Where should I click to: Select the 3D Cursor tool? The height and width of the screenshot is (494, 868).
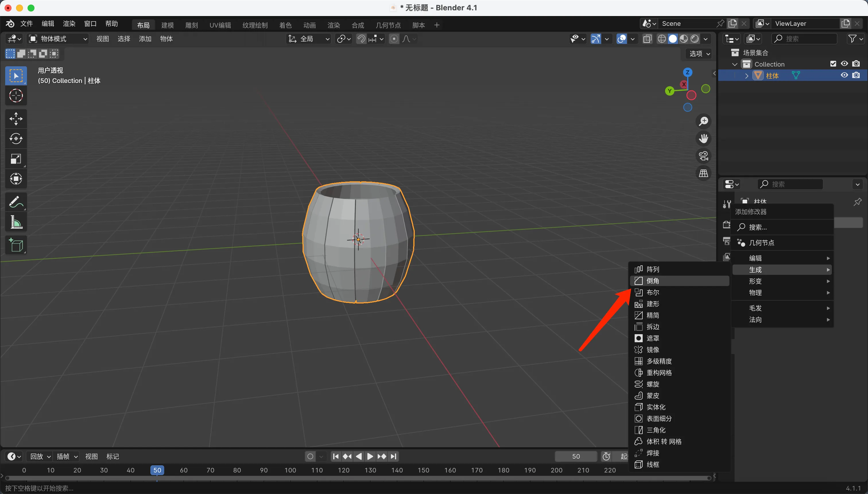point(16,96)
